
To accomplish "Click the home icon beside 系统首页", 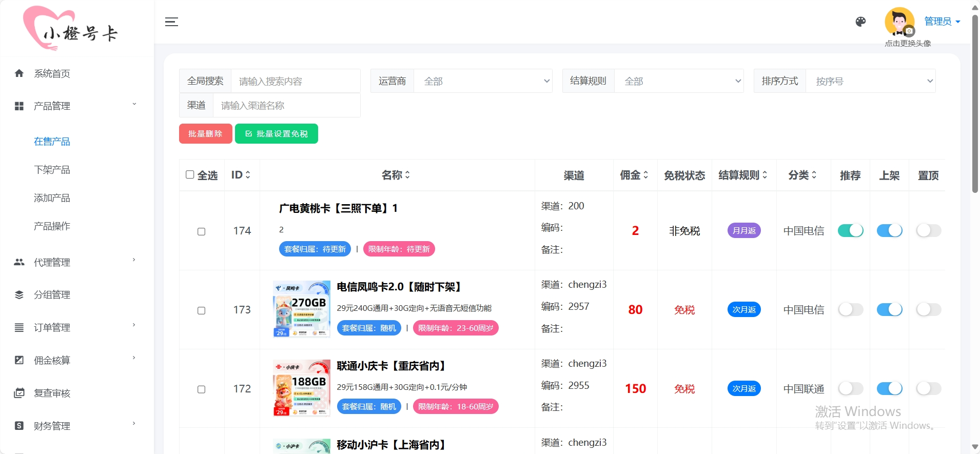I will pyautogui.click(x=19, y=73).
